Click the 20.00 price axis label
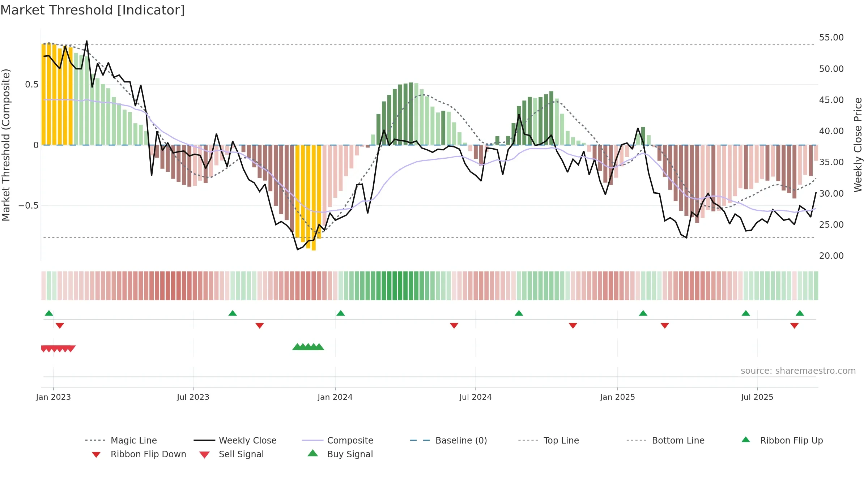The height and width of the screenshot is (488, 868). pos(831,256)
